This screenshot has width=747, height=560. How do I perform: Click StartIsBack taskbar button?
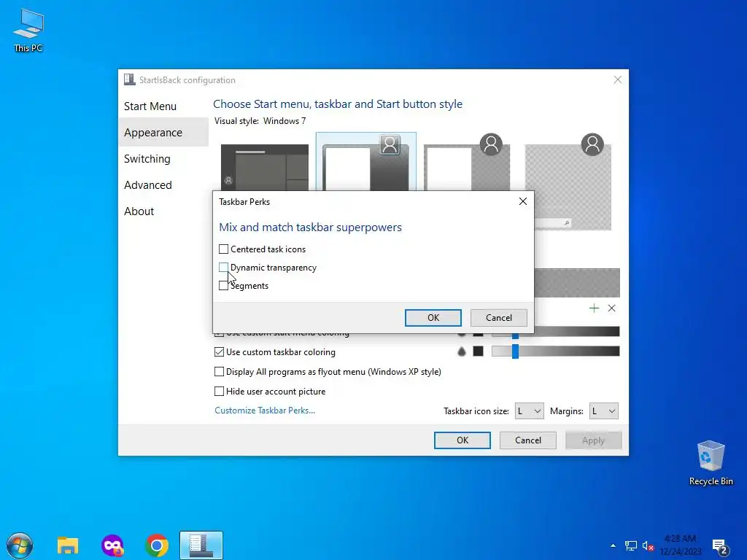coord(201,545)
